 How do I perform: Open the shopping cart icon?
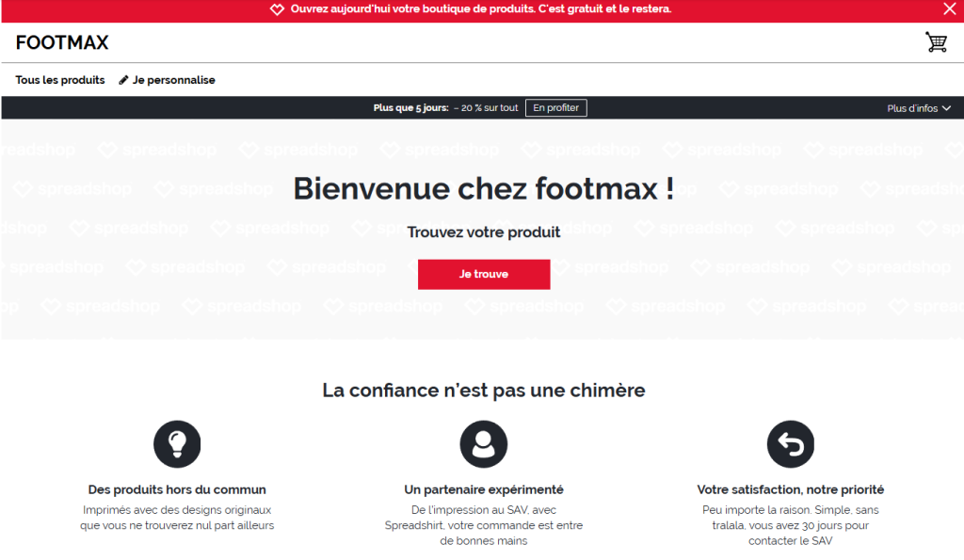[x=937, y=42]
